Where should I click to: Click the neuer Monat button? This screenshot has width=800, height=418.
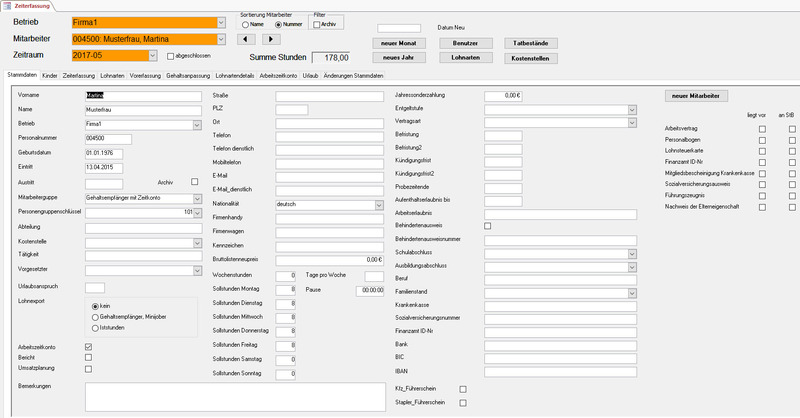399,43
